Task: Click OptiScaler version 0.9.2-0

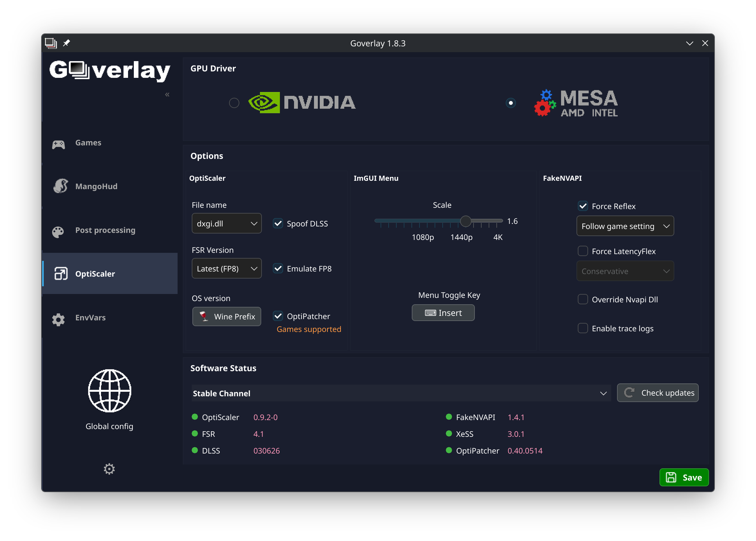Action: point(265,417)
